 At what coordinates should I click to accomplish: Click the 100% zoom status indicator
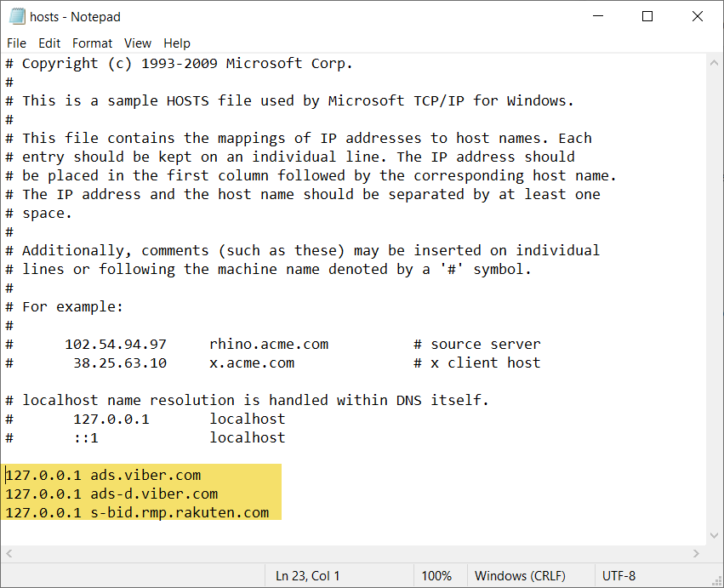point(436,576)
